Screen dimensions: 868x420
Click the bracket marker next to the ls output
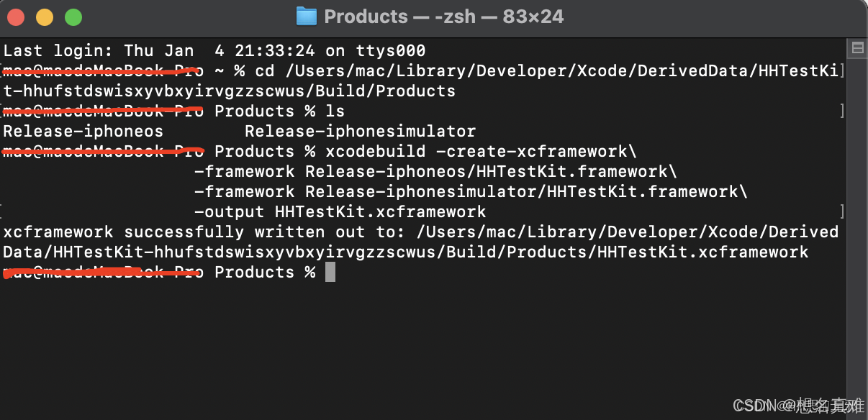(841, 111)
